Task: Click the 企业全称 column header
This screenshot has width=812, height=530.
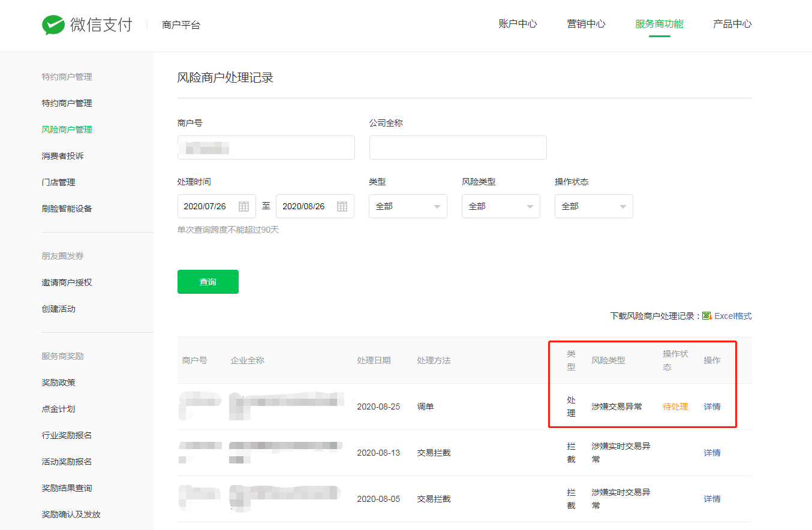Action: click(247, 360)
